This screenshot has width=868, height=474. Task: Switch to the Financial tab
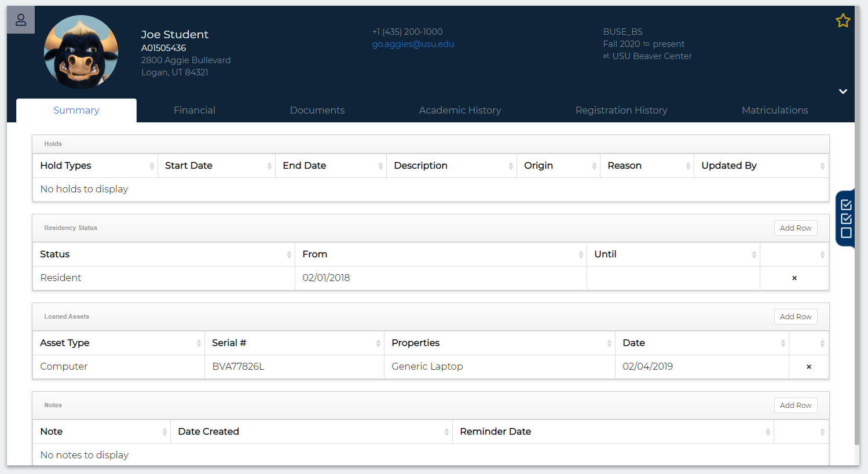(x=195, y=110)
